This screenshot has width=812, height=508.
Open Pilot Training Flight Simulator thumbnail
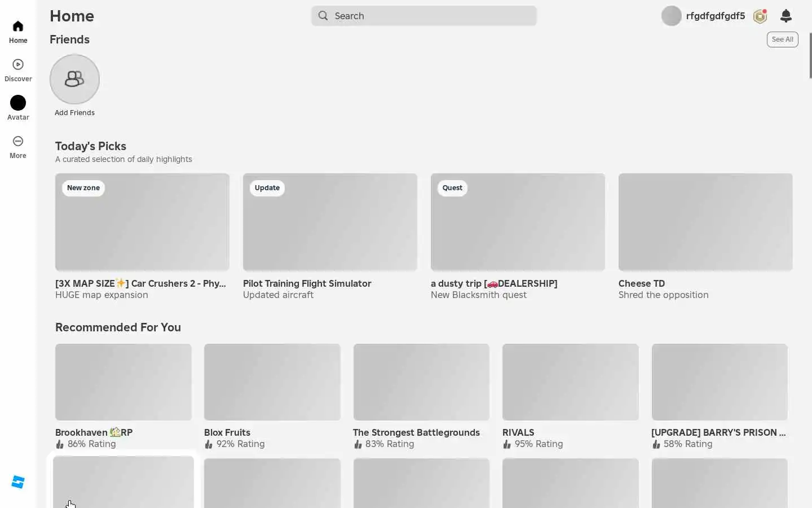[x=330, y=222]
